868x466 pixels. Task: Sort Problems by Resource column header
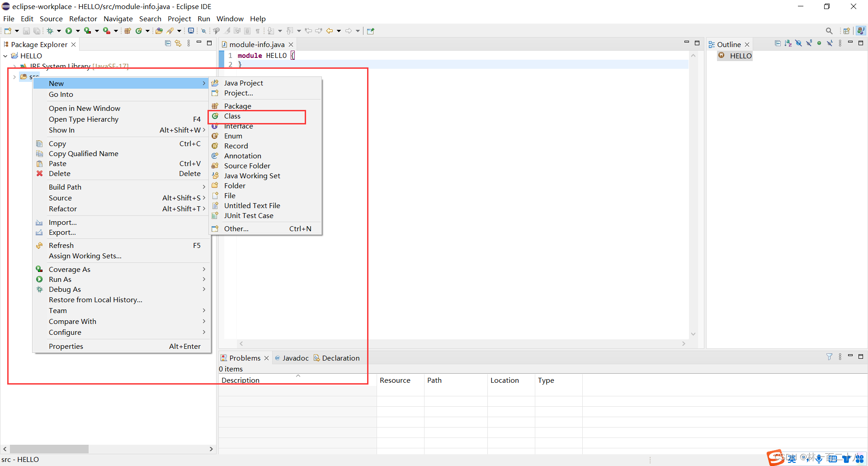[x=400, y=380]
